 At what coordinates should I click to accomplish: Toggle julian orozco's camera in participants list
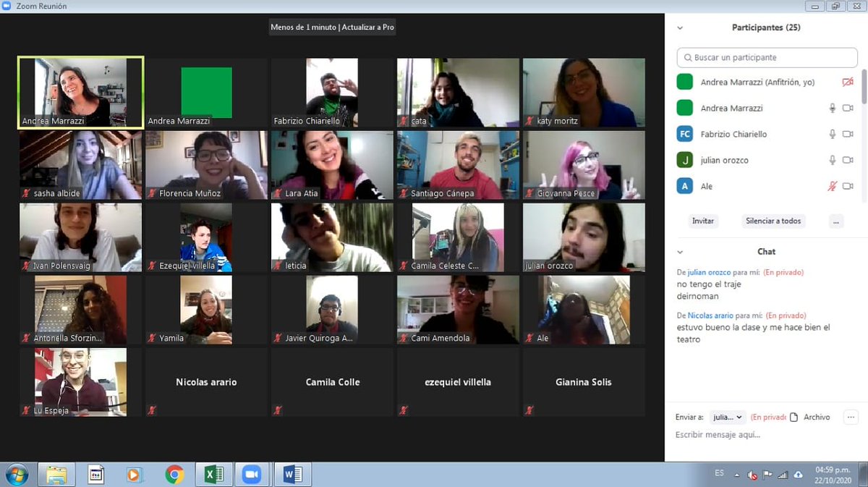tap(848, 160)
